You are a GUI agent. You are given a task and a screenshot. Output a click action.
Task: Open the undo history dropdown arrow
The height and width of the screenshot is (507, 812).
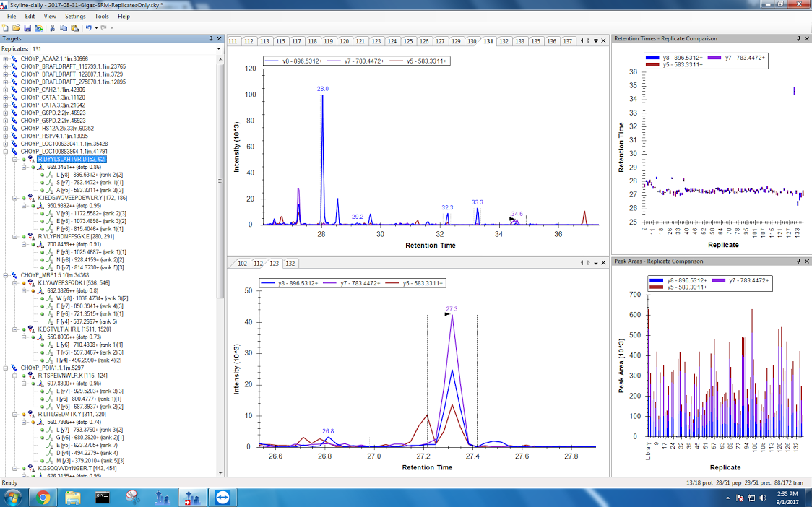tap(95, 28)
